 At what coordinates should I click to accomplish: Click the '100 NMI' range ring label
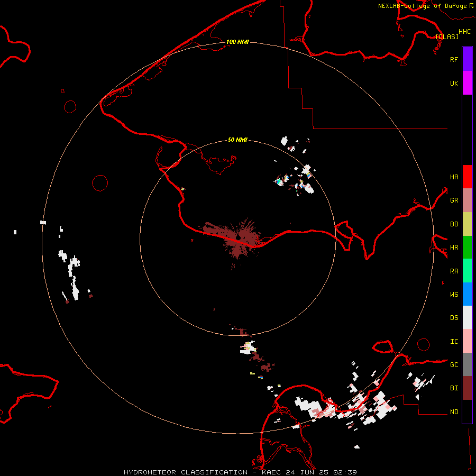tap(237, 42)
